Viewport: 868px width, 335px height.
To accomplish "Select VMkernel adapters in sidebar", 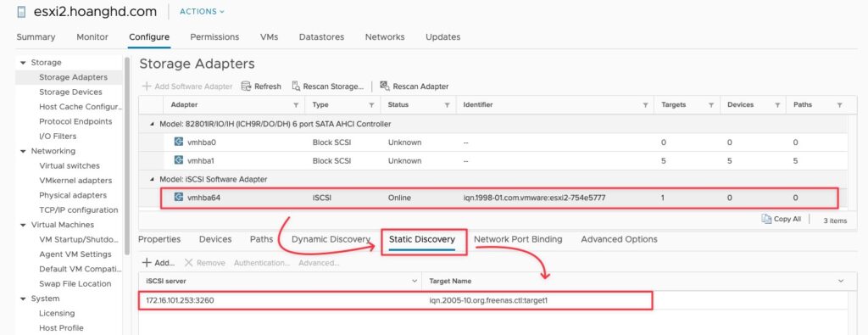I will coord(75,181).
